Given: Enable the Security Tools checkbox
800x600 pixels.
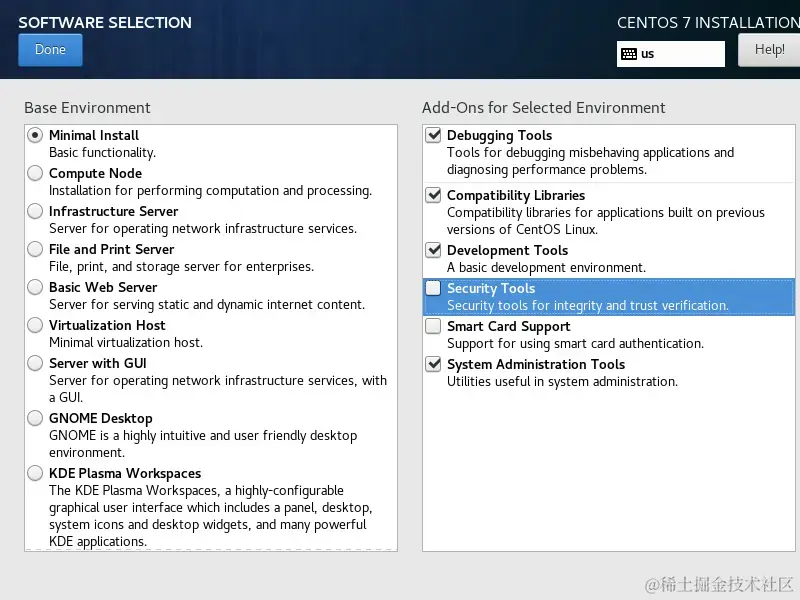Looking at the screenshot, I should click(x=433, y=288).
